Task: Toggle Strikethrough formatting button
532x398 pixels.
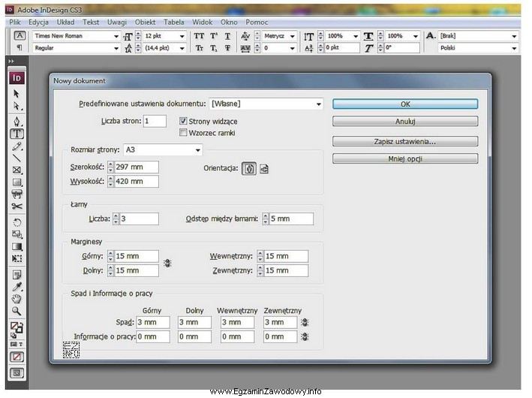Action: 227,48
